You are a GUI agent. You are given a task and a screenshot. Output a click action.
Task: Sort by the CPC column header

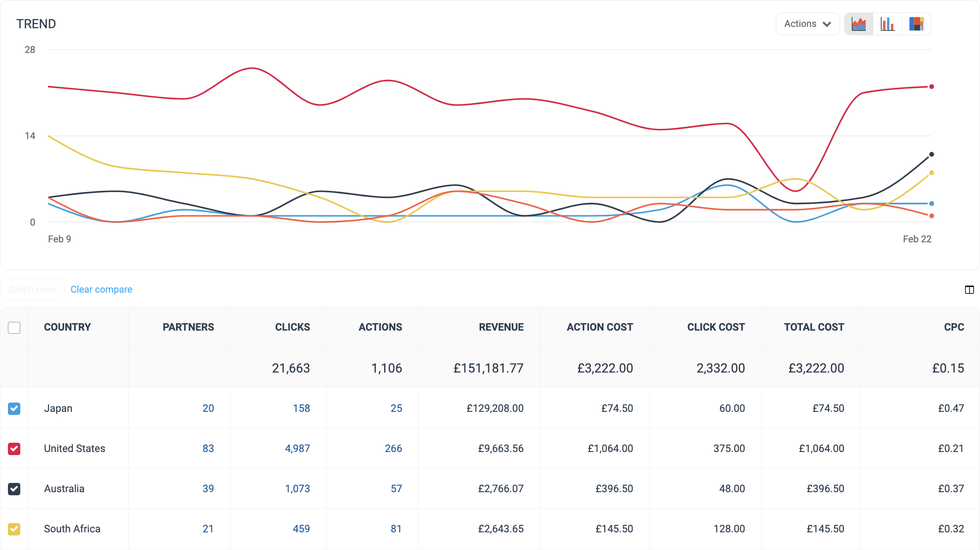[x=954, y=327]
